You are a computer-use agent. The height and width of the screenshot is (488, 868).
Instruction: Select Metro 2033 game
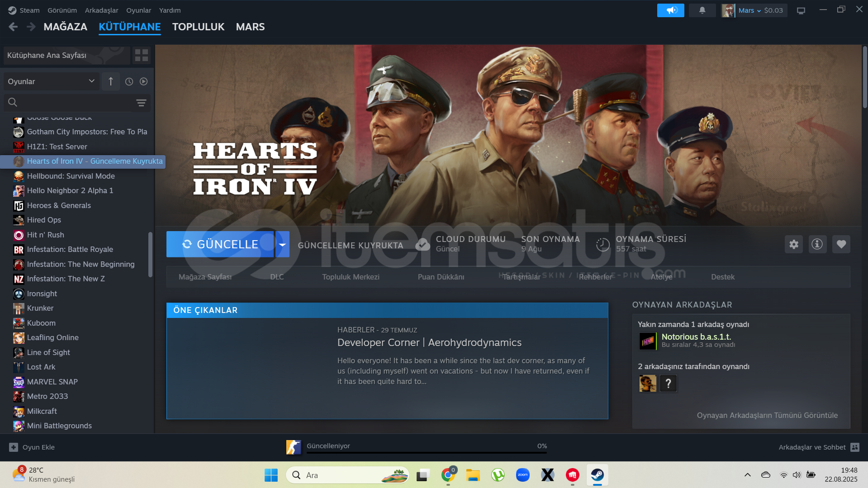coord(47,396)
